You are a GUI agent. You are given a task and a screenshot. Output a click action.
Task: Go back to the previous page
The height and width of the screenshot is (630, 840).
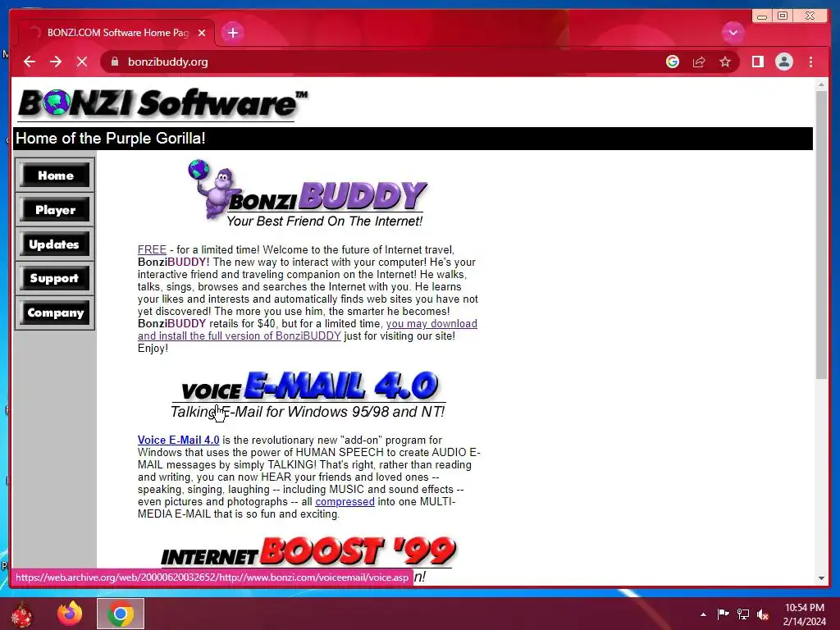point(30,62)
